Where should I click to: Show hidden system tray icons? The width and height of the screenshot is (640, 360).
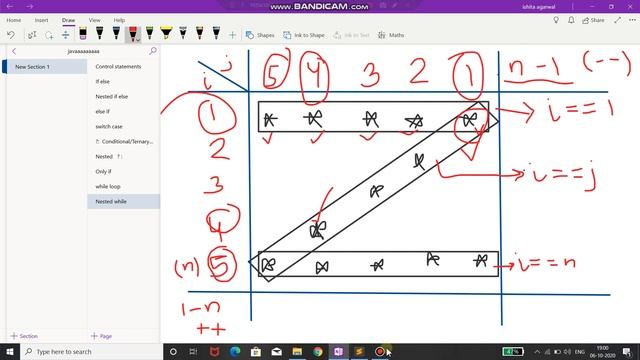click(537, 351)
